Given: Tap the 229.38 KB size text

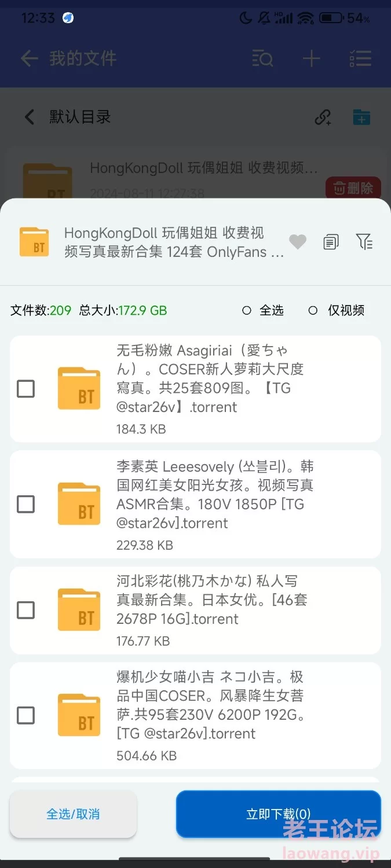Looking at the screenshot, I should tap(145, 545).
